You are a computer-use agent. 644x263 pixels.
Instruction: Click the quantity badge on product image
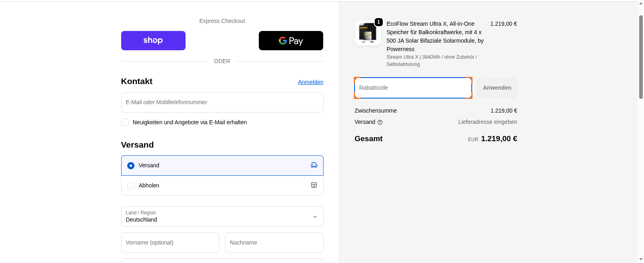click(x=378, y=22)
